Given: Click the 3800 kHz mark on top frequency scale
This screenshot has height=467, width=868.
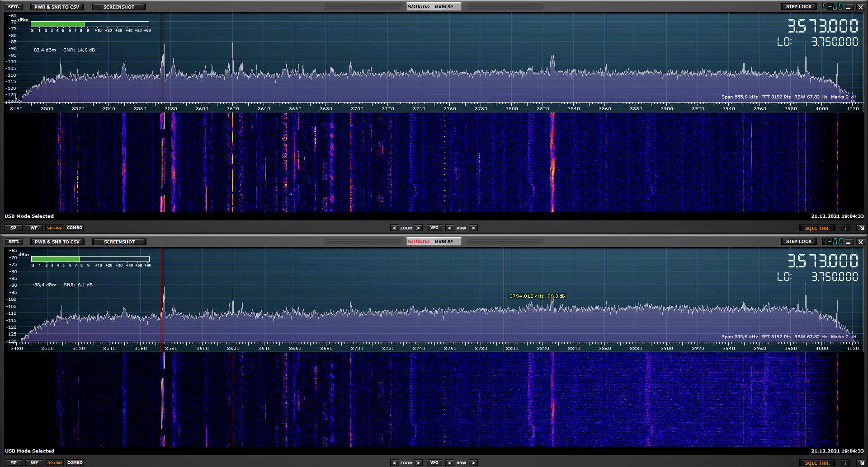Looking at the screenshot, I should click(x=512, y=108).
